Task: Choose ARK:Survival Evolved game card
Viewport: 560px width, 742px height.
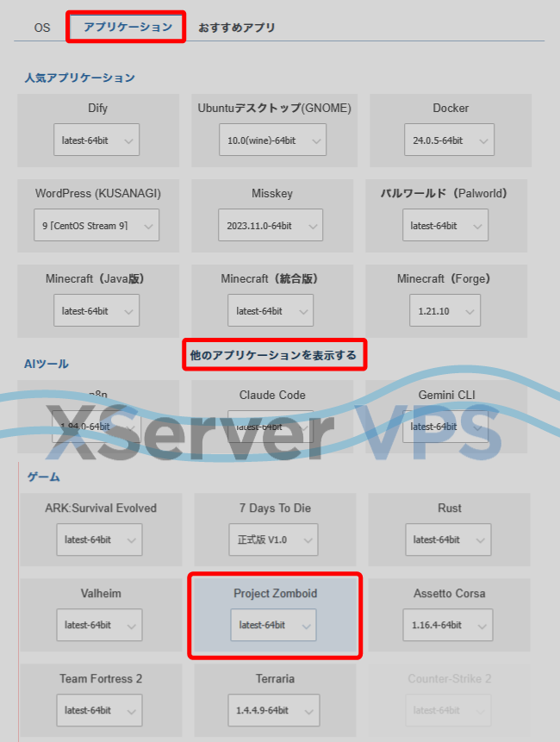Action: [101, 508]
